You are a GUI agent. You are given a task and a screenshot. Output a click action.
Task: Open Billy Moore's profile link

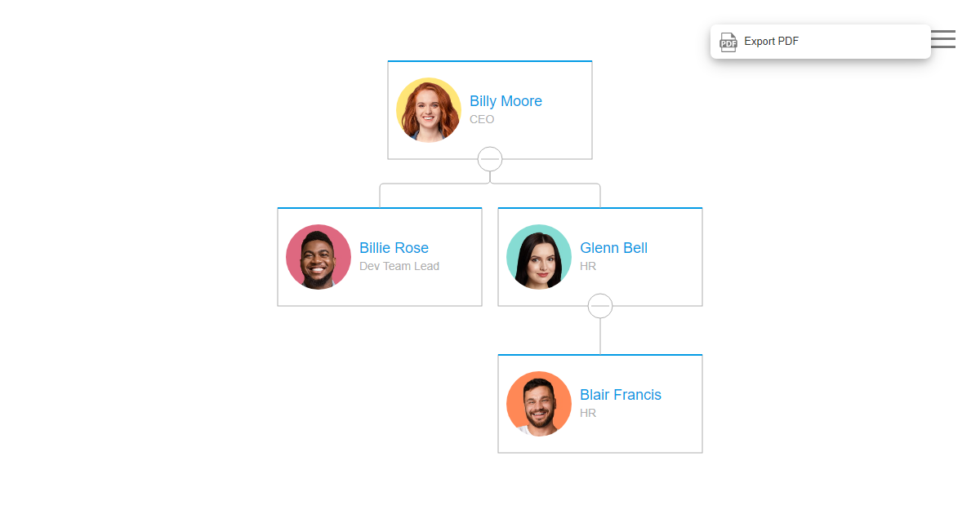click(506, 100)
